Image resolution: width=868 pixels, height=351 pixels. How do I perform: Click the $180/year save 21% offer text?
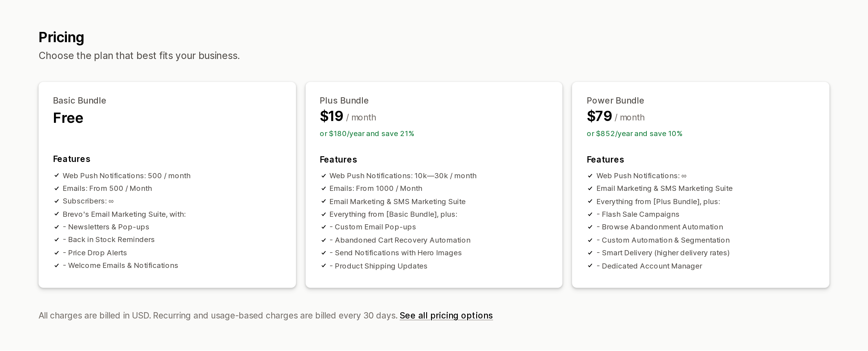point(367,134)
